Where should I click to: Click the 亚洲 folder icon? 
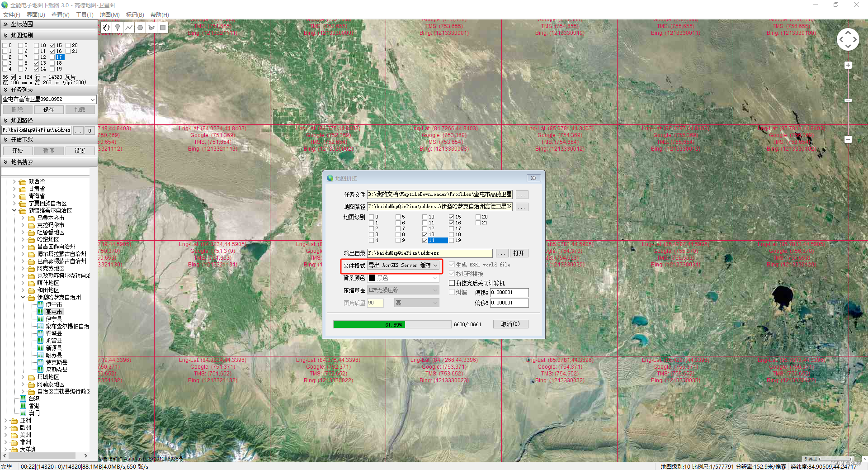point(14,421)
